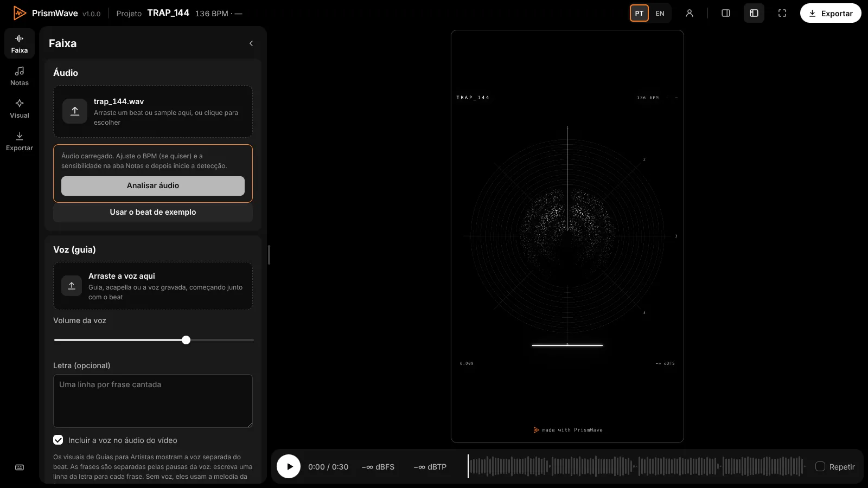Click the audio waveform timeline
The image size is (868, 488).
[x=637, y=466]
